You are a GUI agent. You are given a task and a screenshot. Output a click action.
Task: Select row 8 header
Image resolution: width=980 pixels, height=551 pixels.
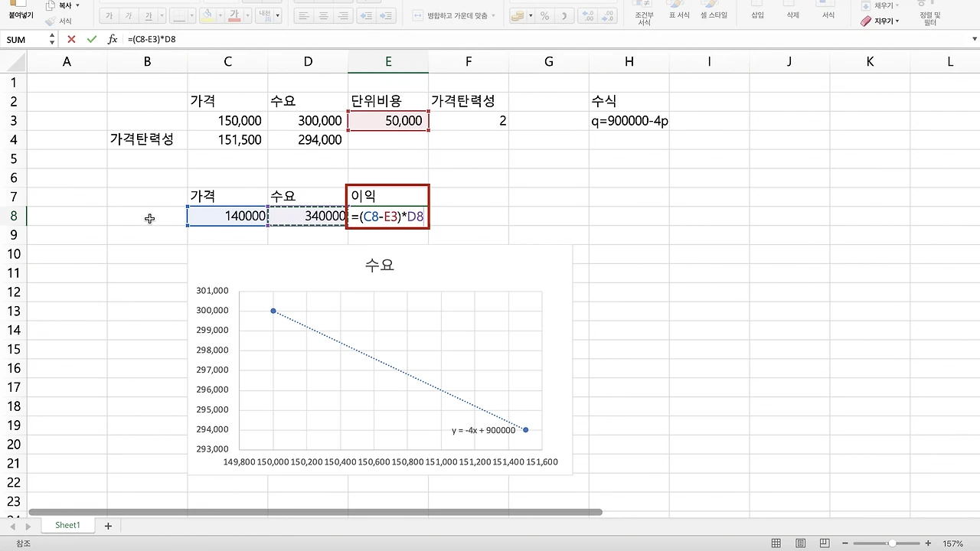(x=13, y=216)
